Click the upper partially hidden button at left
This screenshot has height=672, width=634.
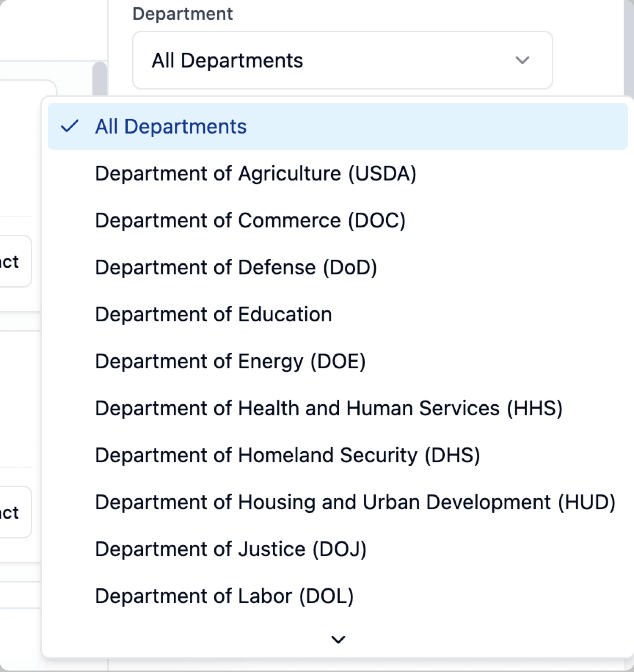[x=15, y=261]
